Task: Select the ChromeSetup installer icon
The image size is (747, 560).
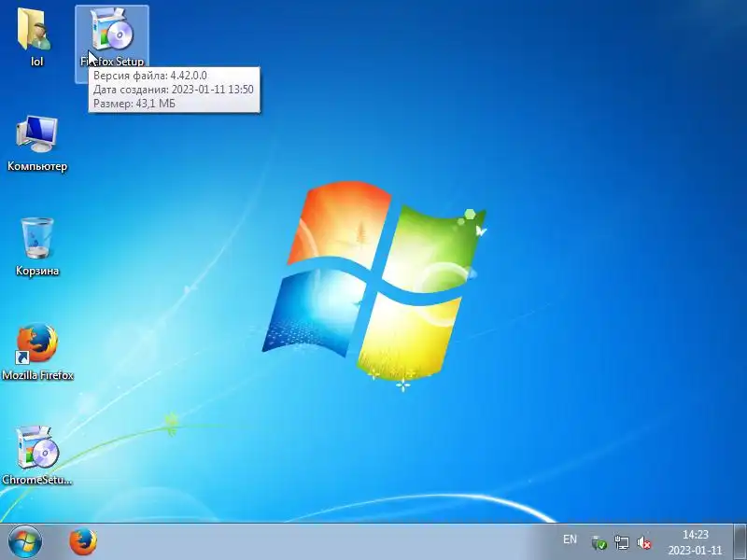Action: 37,448
